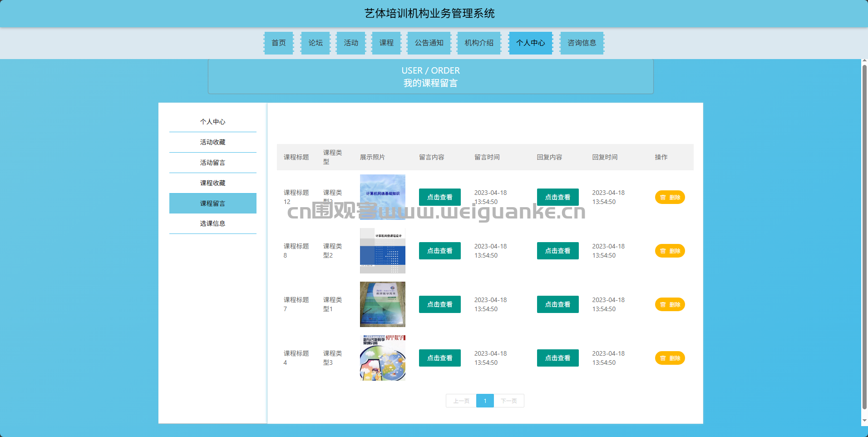Image resolution: width=868 pixels, height=437 pixels.
Task: Click the 留言时间 column header
Action: 487,157
